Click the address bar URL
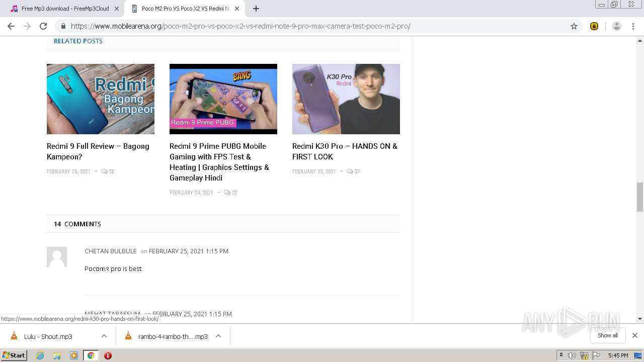The height and width of the screenshot is (362, 644). pyautogui.click(x=240, y=26)
